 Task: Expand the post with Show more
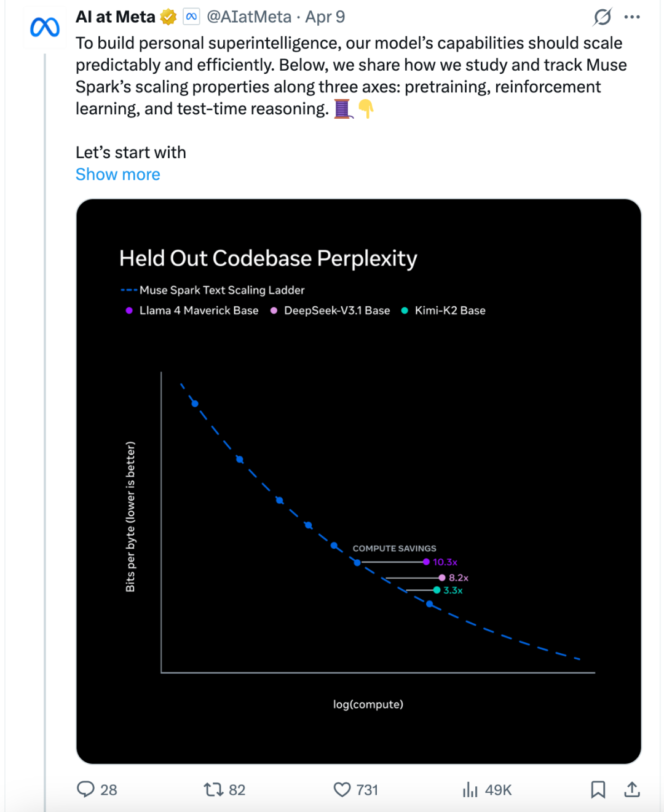point(117,175)
